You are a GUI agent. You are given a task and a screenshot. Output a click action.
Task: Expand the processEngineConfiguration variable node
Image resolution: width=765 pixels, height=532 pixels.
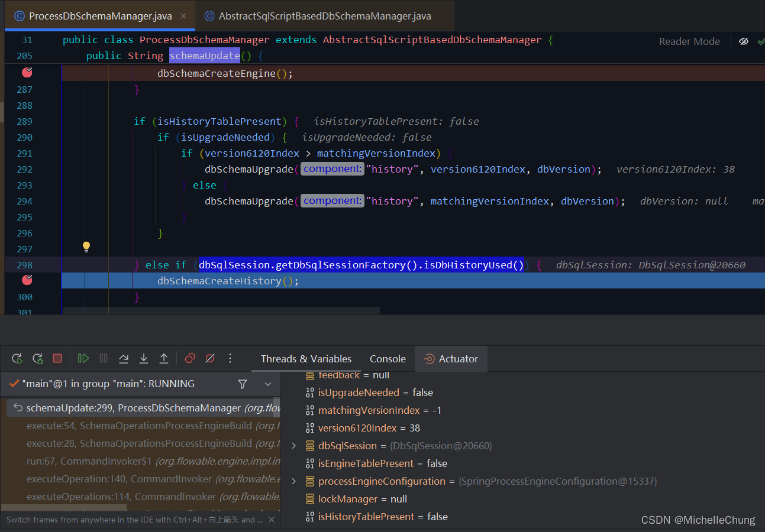click(x=294, y=481)
